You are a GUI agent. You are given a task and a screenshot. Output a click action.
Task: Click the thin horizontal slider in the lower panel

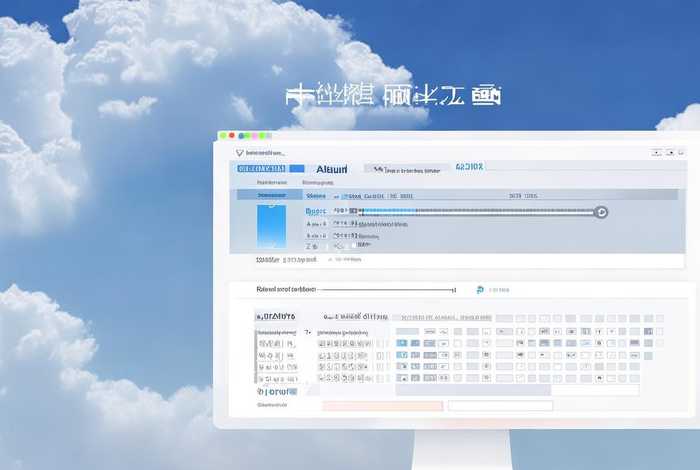(387, 290)
